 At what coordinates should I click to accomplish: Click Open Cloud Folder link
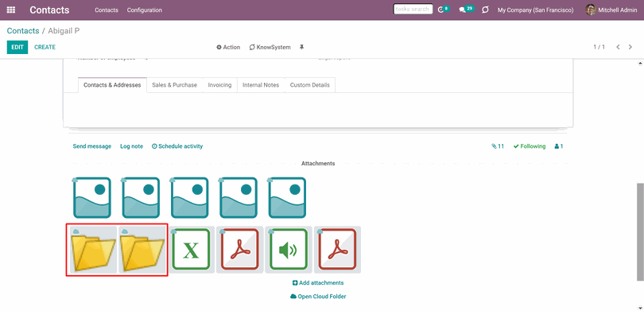[x=318, y=296]
